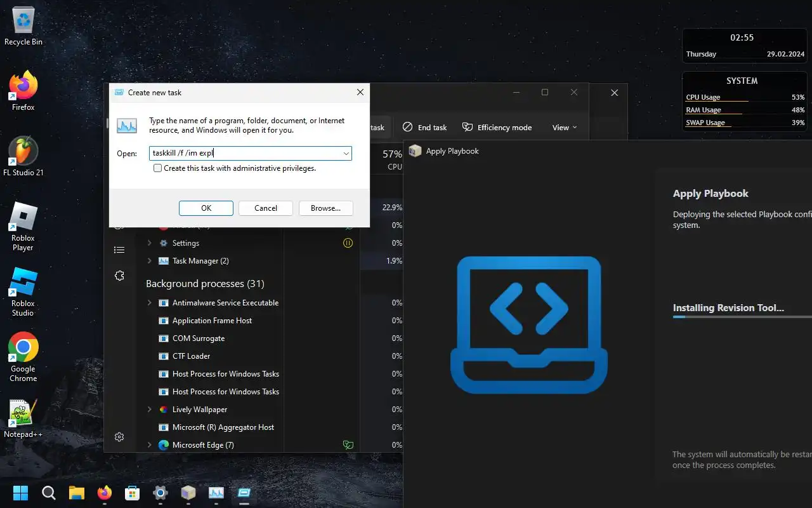
Task: Expand Microsoft Edge (7) process group
Action: (x=150, y=444)
